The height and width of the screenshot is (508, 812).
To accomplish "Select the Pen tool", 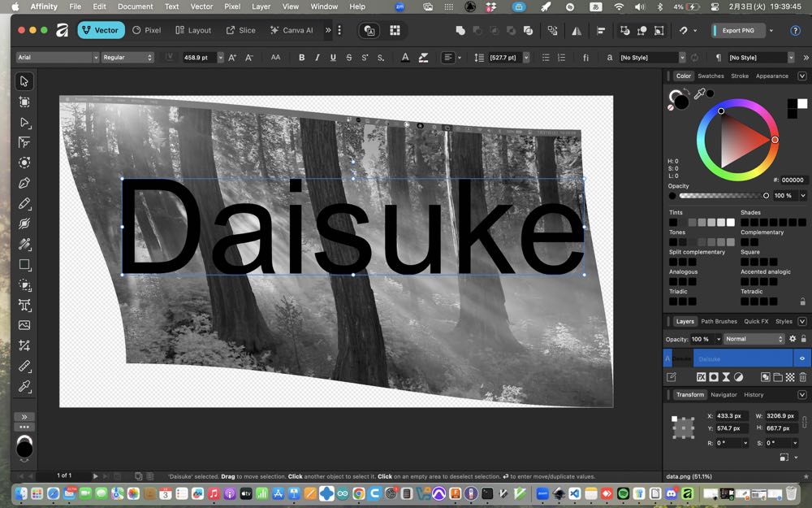I will (24, 183).
